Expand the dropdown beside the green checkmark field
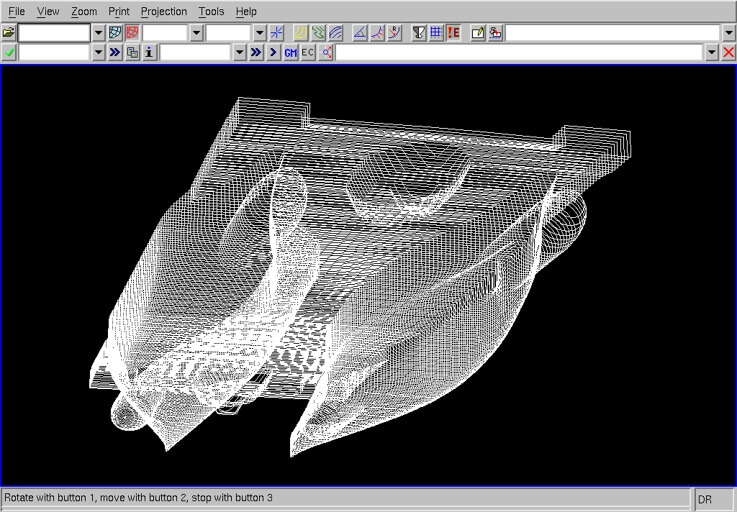737x512 pixels. (98, 52)
